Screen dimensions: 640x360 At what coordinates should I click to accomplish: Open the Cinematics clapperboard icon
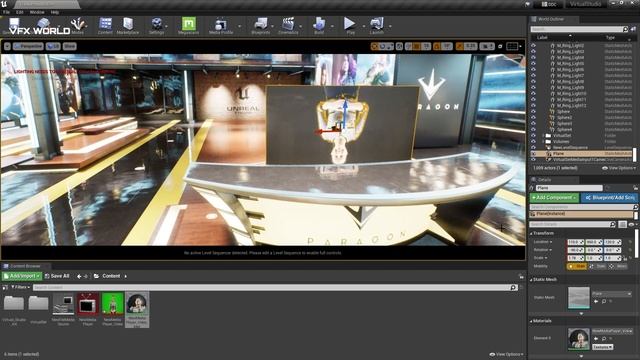[288, 25]
